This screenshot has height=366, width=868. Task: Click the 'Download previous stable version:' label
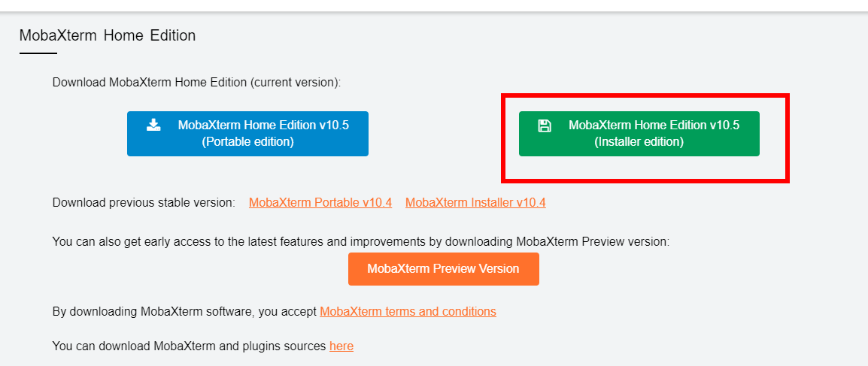tap(144, 203)
